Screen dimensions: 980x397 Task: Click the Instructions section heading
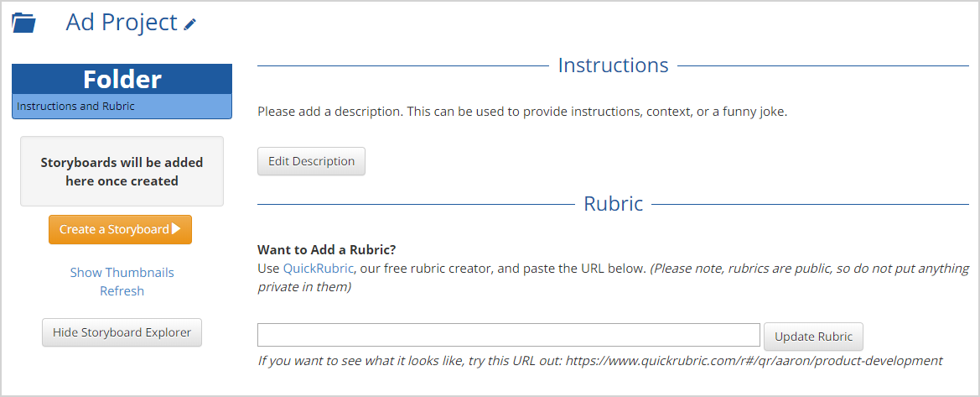[x=613, y=65]
